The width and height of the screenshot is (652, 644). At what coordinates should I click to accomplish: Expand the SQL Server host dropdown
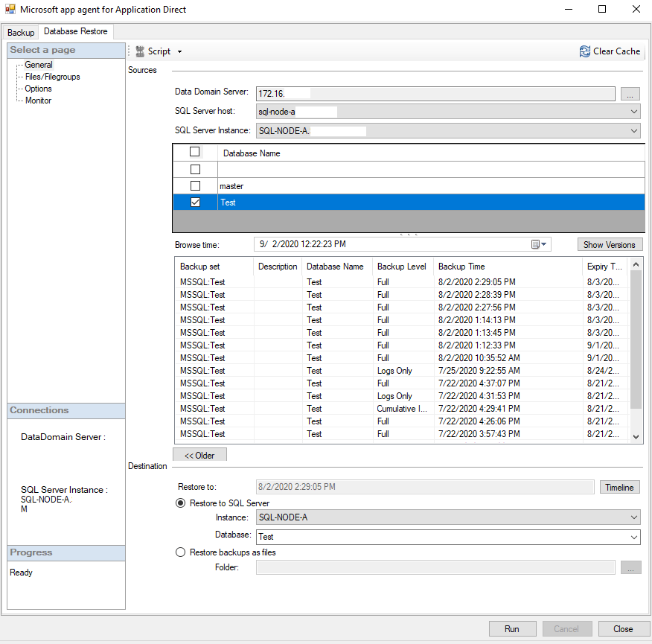(x=633, y=112)
